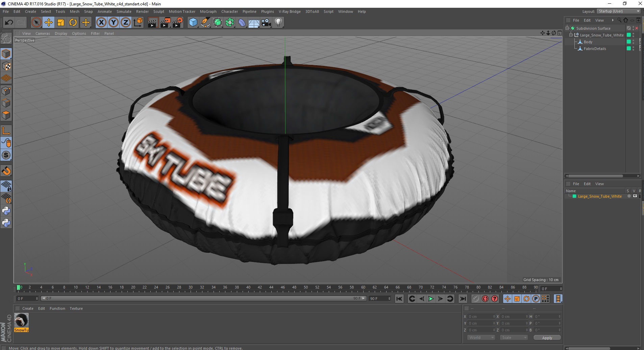
Task: Switch to Model mode in sidebar
Action: pos(6,54)
